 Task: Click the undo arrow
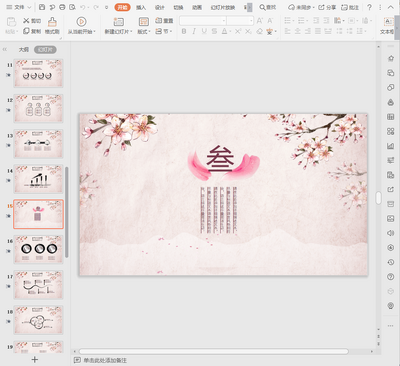[x=83, y=7]
